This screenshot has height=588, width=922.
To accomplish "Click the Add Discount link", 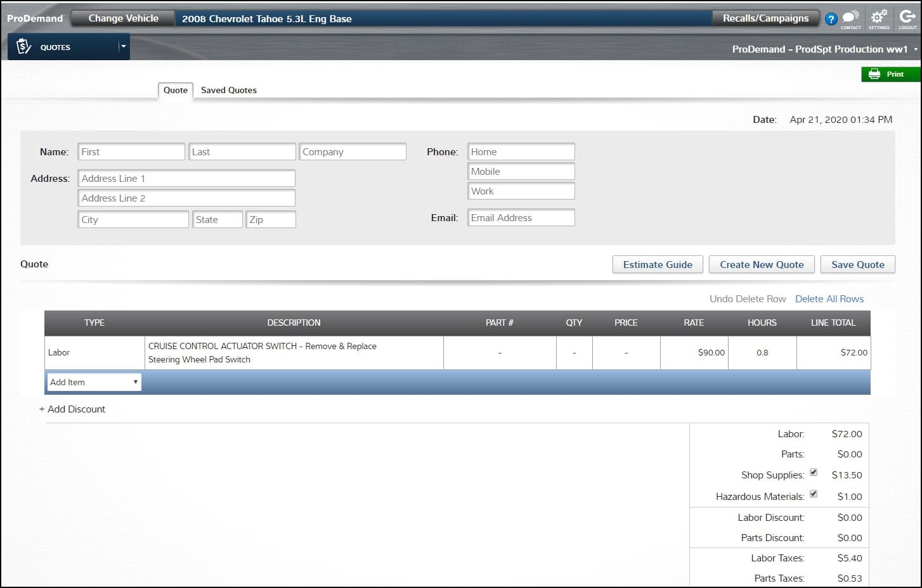I will click(72, 409).
